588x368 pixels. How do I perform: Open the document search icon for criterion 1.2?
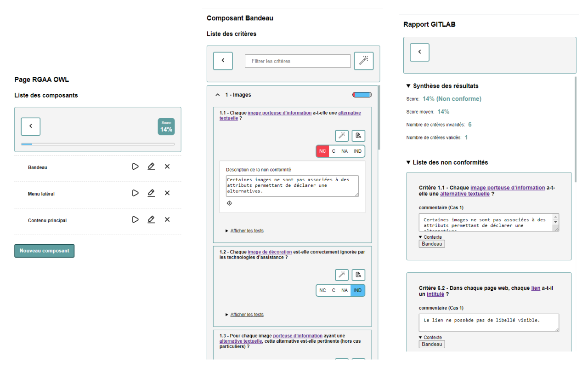[358, 275]
